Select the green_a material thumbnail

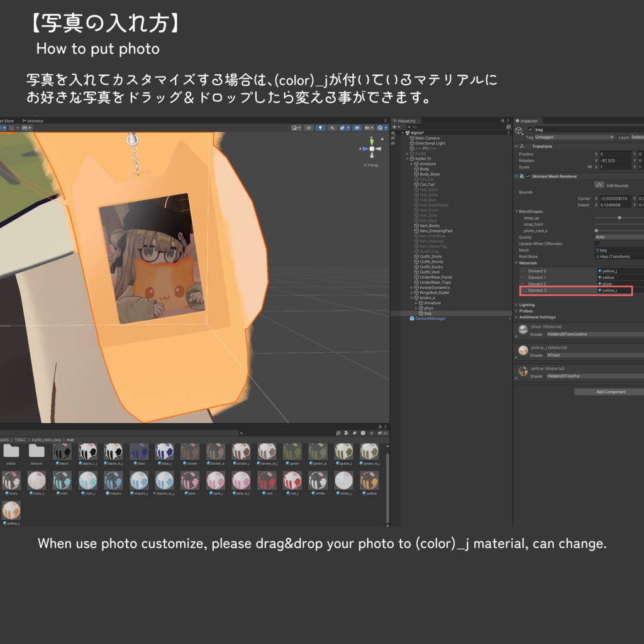point(318,452)
